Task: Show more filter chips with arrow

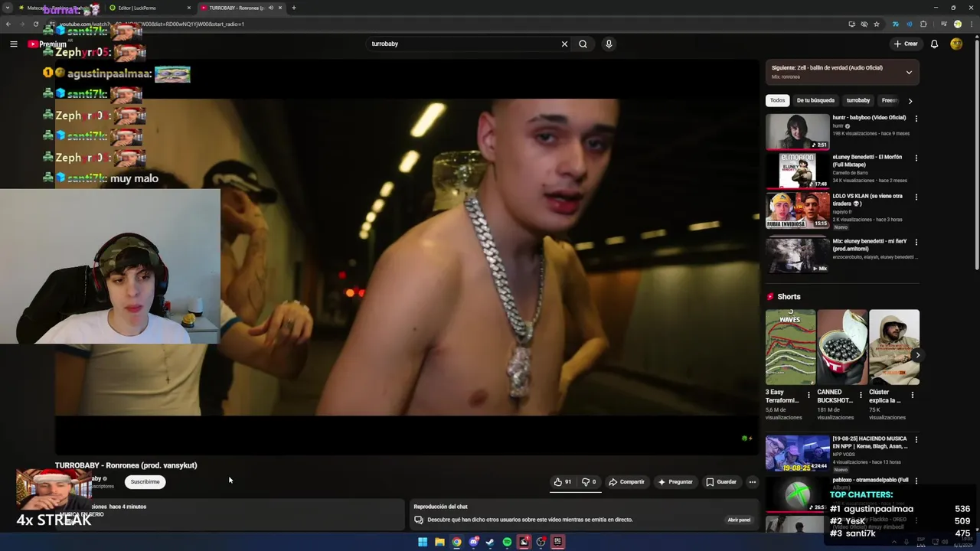Action: 910,100
